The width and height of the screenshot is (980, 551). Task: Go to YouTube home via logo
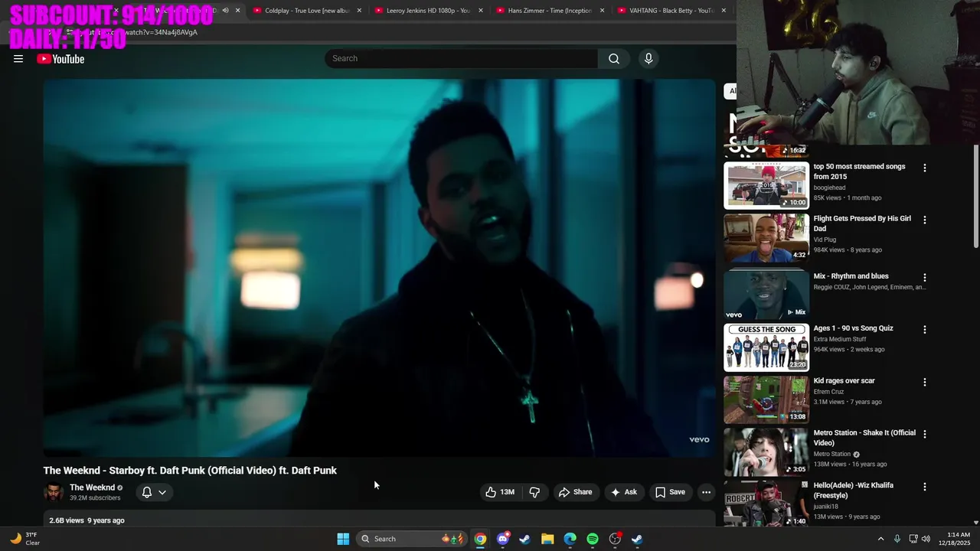(60, 59)
